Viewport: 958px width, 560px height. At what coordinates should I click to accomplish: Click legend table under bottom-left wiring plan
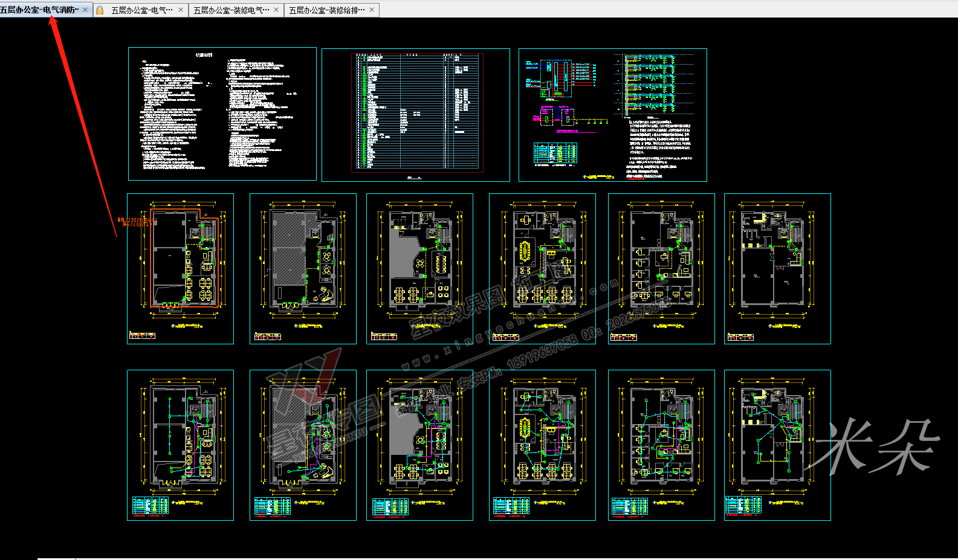pos(150,506)
